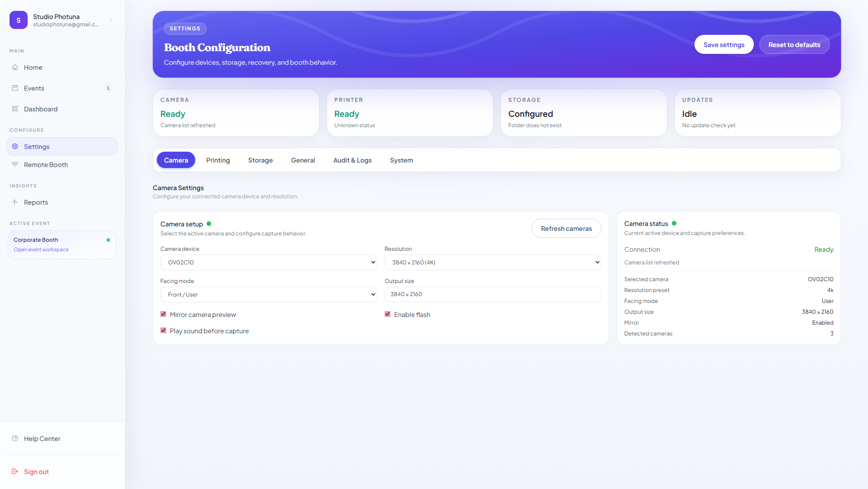Click the No update check yet text

pyautogui.click(x=709, y=125)
